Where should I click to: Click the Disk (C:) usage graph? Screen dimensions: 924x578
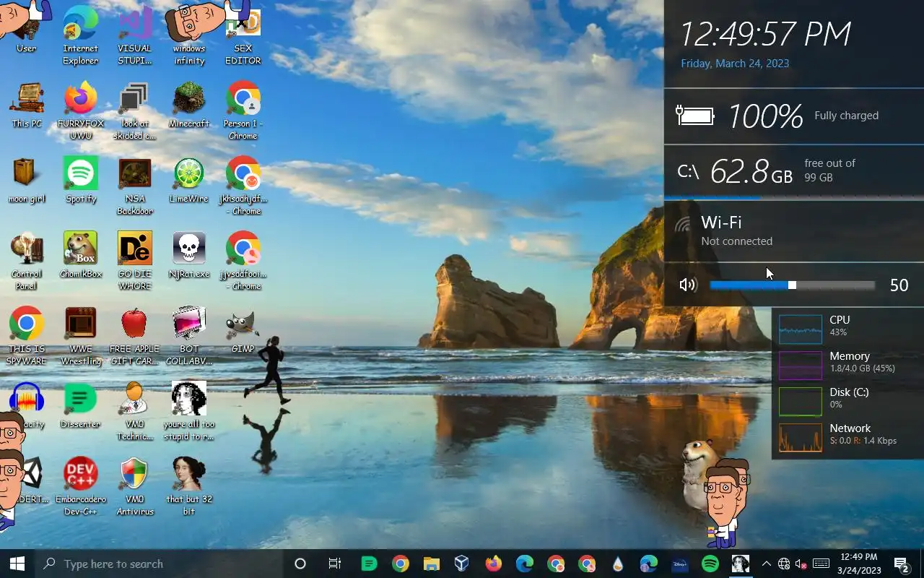point(800,402)
